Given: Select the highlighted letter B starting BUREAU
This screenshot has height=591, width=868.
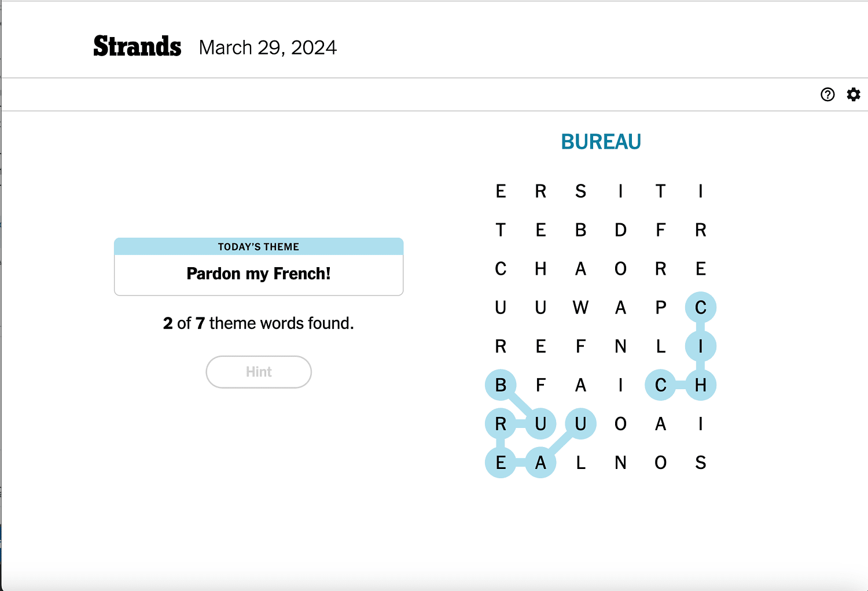Looking at the screenshot, I should point(500,385).
